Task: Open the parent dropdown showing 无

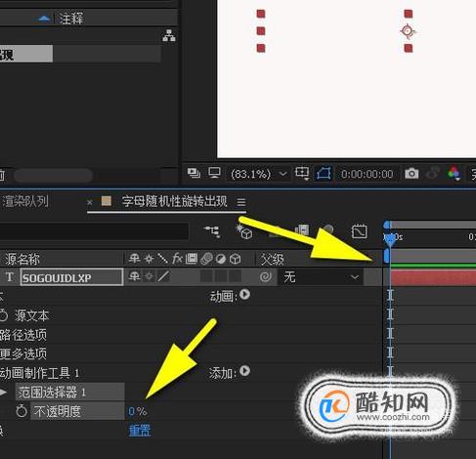Action: pos(320,277)
